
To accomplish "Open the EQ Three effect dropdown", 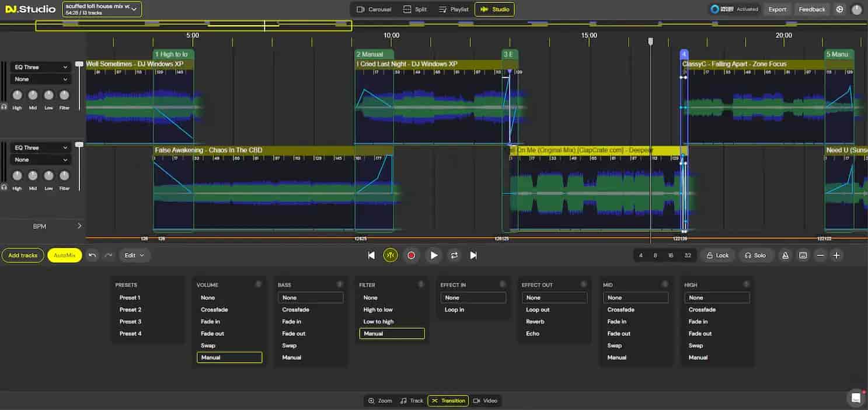I will pyautogui.click(x=40, y=67).
